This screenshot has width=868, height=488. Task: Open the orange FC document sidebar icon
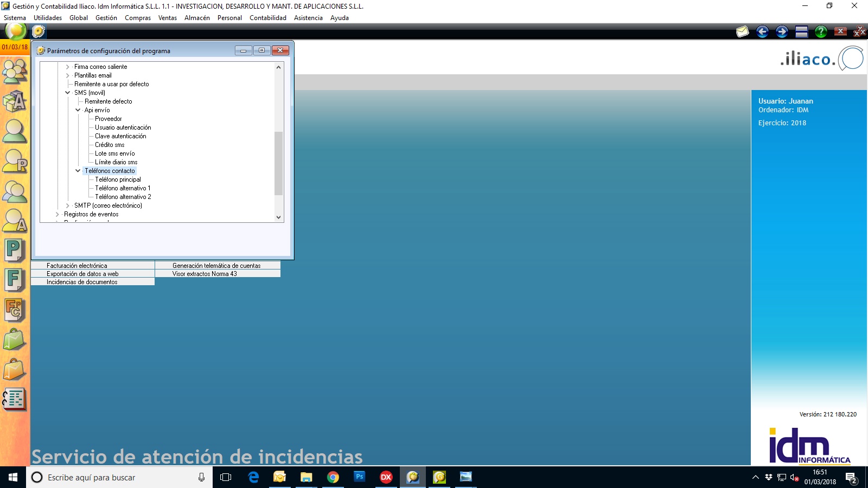[15, 310]
